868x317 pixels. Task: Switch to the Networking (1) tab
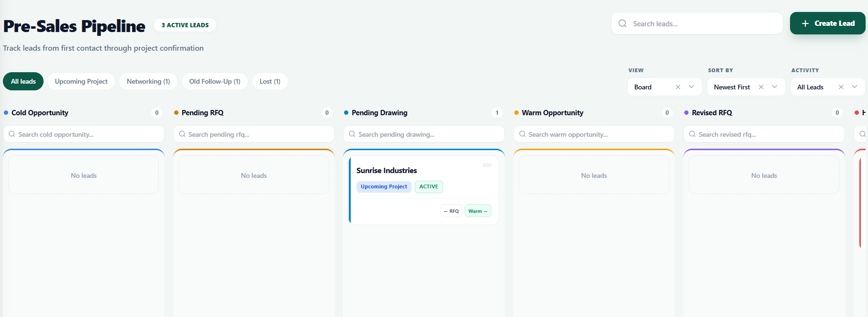click(x=148, y=81)
